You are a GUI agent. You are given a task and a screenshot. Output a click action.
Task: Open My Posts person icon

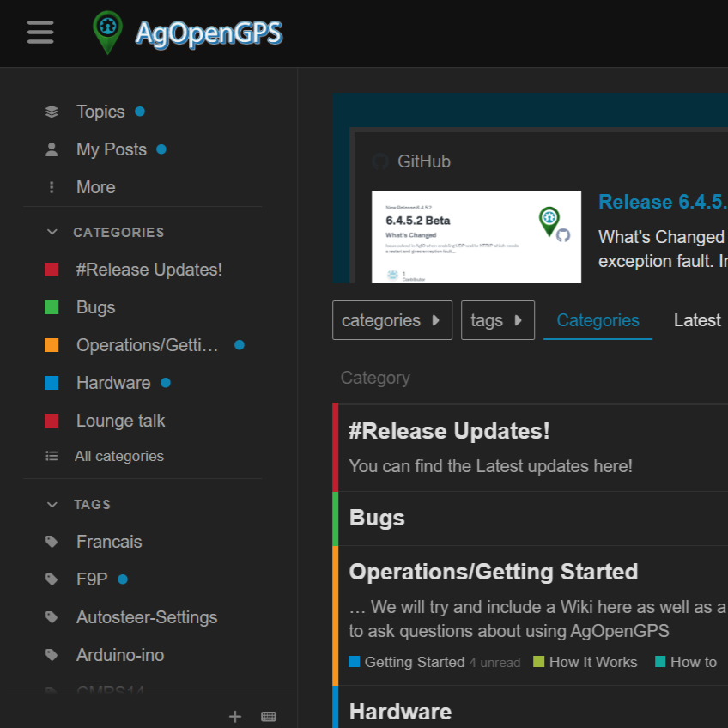(x=52, y=149)
